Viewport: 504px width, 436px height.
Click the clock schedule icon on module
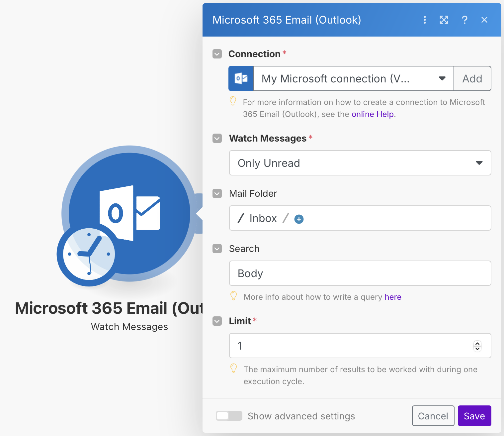click(89, 254)
